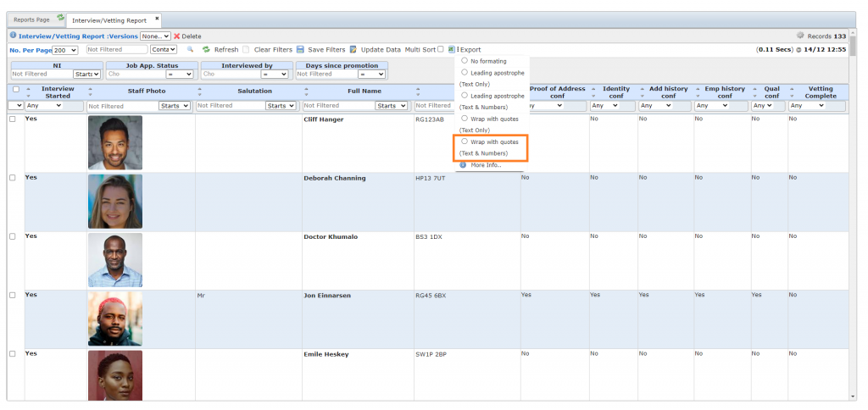This screenshot has width=868, height=410.
Task: Sort descending arrow on Staff Photo column
Action: point(90,95)
